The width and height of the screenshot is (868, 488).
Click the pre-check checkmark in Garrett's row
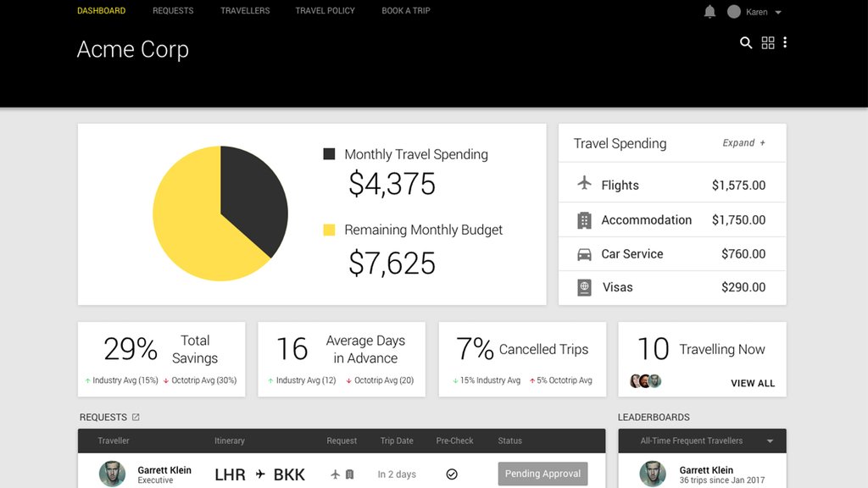[x=452, y=474]
